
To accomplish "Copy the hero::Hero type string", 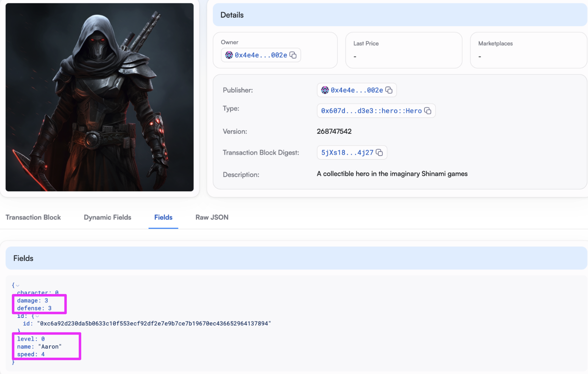I will (428, 111).
